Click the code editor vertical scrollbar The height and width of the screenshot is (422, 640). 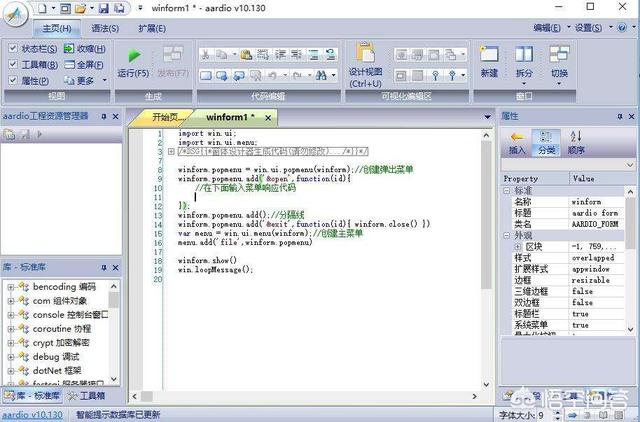click(x=487, y=250)
